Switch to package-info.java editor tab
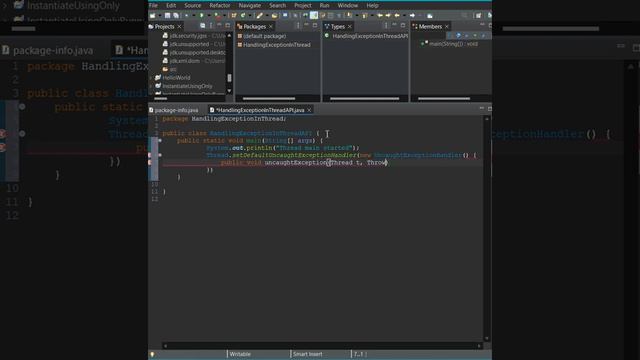Image resolution: width=640 pixels, height=360 pixels. tap(174, 110)
